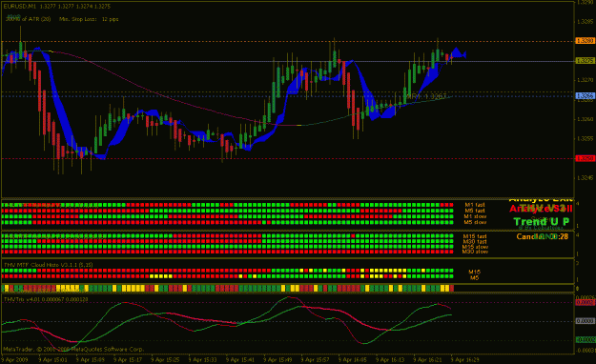Screen dimensions: 596x364
Task: Click the green value tag on the THVTrix scale
Action: [586, 339]
